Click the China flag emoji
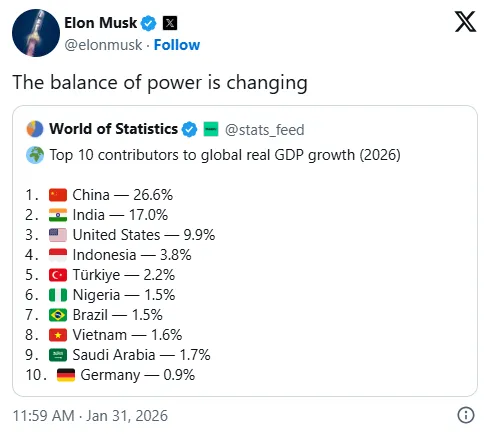Screen dimensions: 486x434 (58, 195)
